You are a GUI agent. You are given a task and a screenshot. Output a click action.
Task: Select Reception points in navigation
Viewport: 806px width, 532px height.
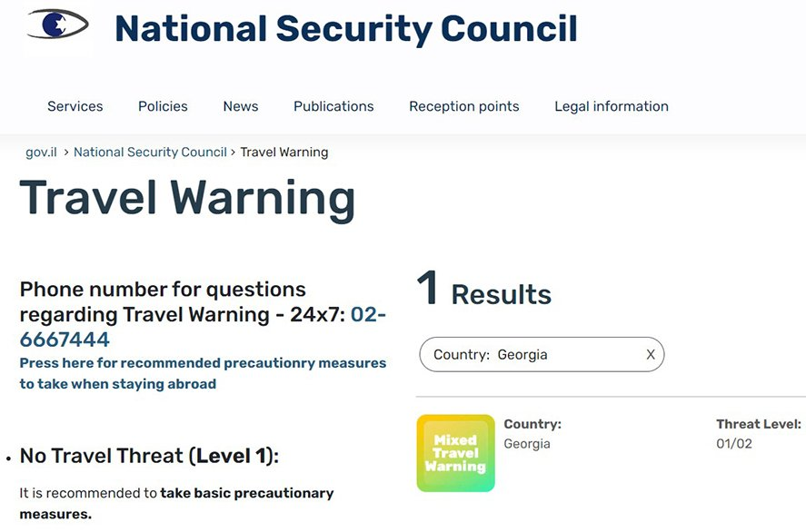(x=463, y=106)
